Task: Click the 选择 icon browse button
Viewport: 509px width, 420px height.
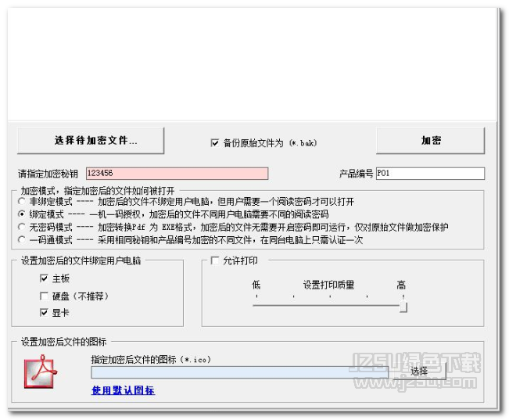Action: 419,371
